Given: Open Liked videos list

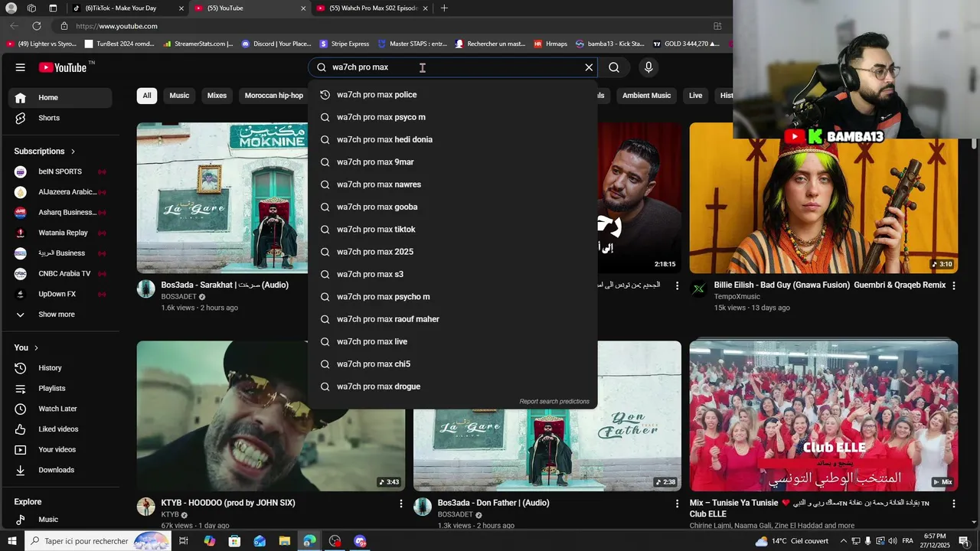Looking at the screenshot, I should 60,429.
